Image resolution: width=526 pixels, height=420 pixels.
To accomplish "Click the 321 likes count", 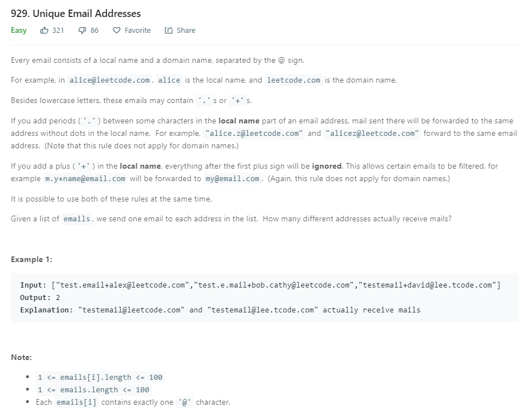I will [58, 31].
